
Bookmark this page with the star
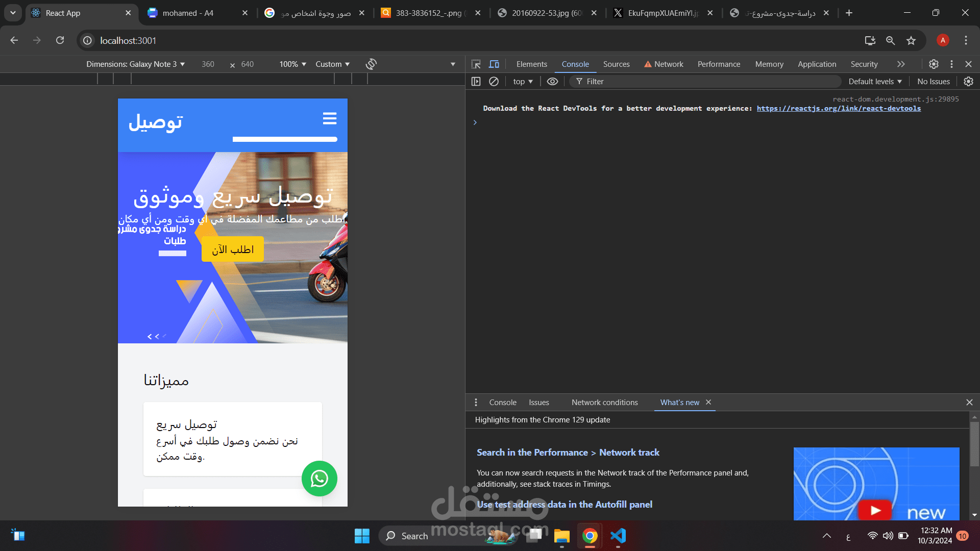911,40
